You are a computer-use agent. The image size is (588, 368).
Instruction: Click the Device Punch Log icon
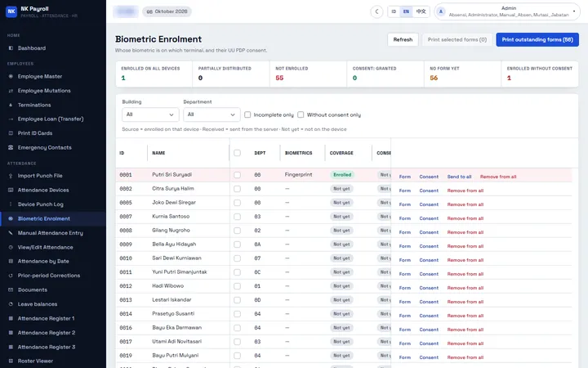(x=11, y=204)
